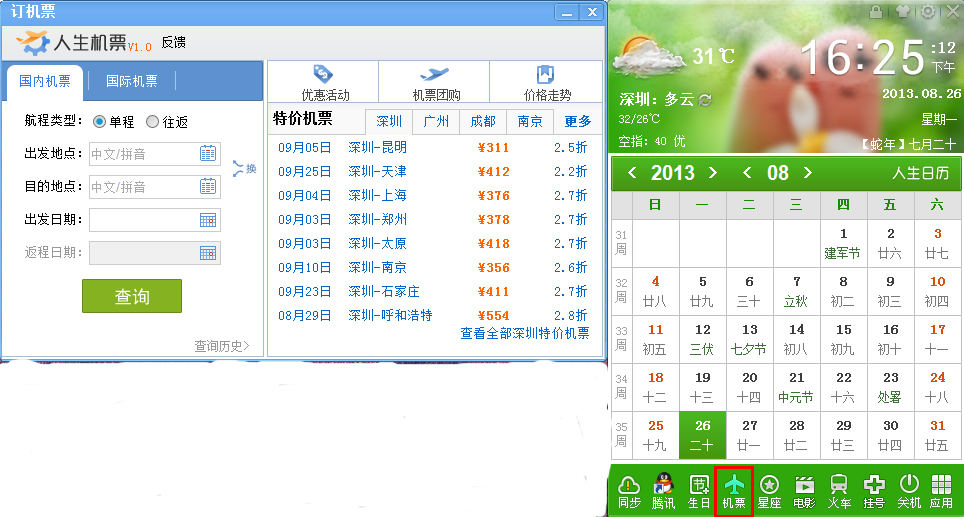Click the 同步 cloud sync icon
964x517 pixels.
[x=630, y=491]
